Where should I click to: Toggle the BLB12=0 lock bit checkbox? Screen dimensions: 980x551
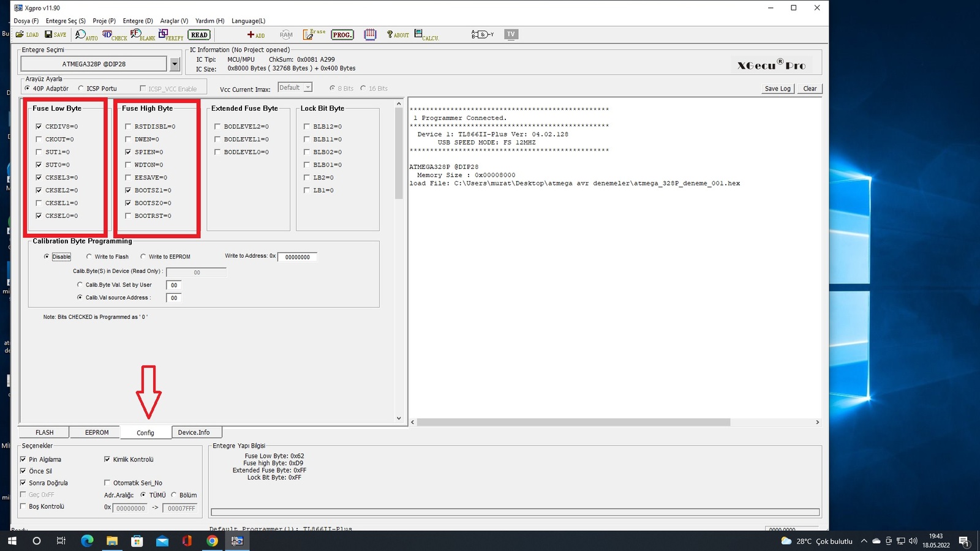click(x=307, y=127)
